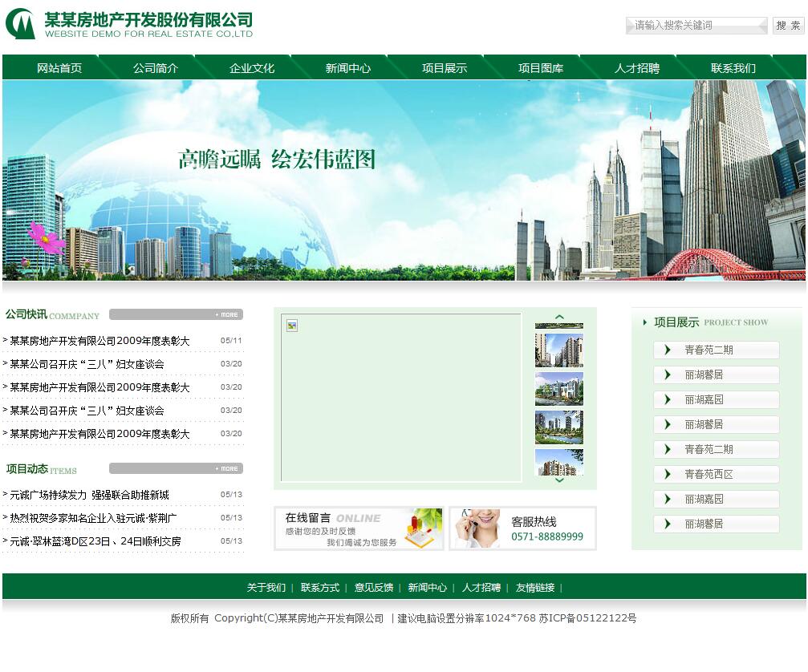Open 人才招聘 in the footer
Screen dimensions: 808x672
pos(481,588)
